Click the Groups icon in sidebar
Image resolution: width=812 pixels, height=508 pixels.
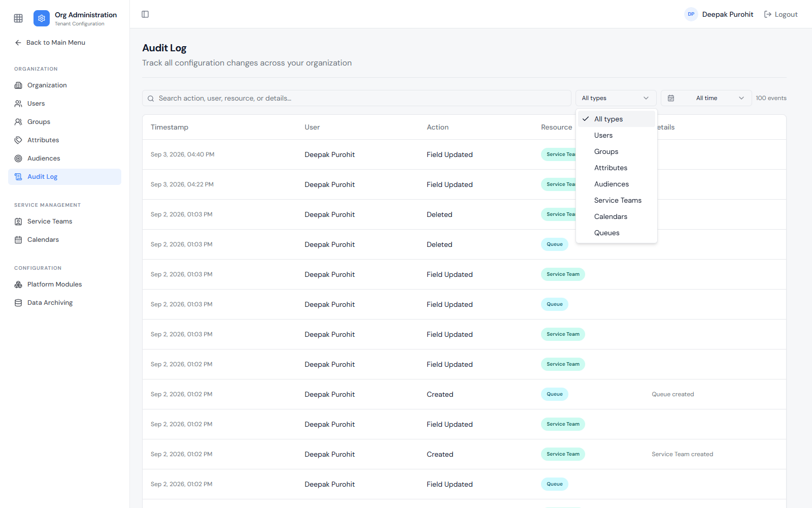coord(18,122)
